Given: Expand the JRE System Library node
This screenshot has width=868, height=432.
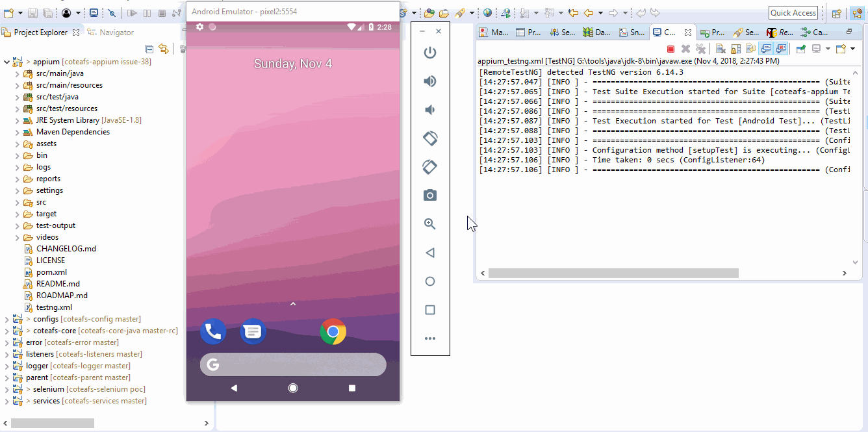Looking at the screenshot, I should click(x=18, y=120).
